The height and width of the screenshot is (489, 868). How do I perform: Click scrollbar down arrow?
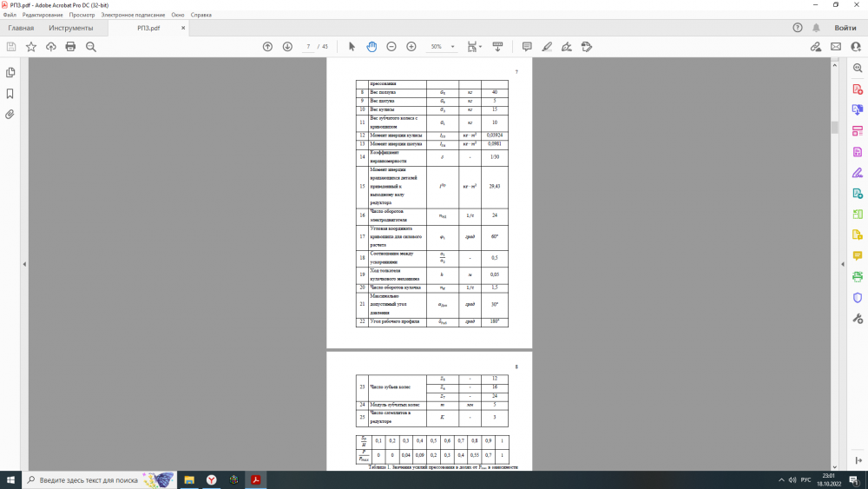click(x=835, y=466)
